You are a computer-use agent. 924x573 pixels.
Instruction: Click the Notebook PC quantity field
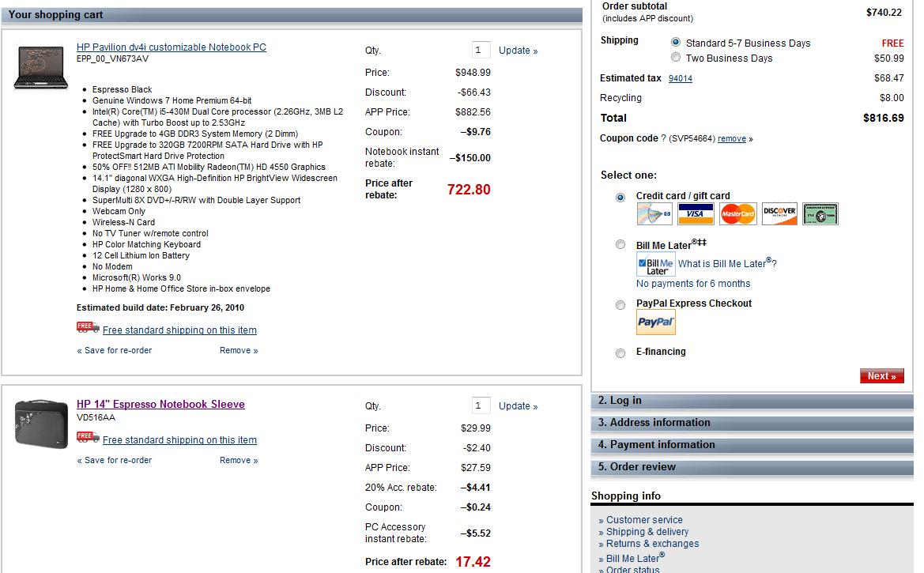tap(481, 50)
